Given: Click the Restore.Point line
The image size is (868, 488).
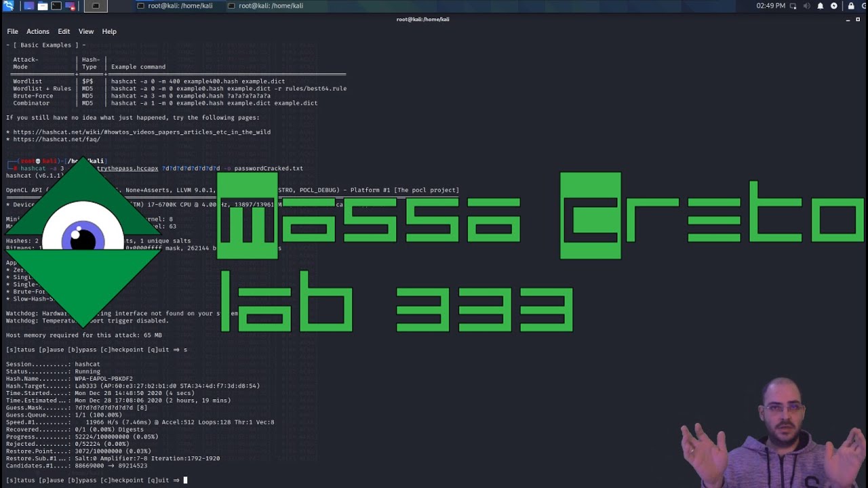Looking at the screenshot, I should coord(79,451).
